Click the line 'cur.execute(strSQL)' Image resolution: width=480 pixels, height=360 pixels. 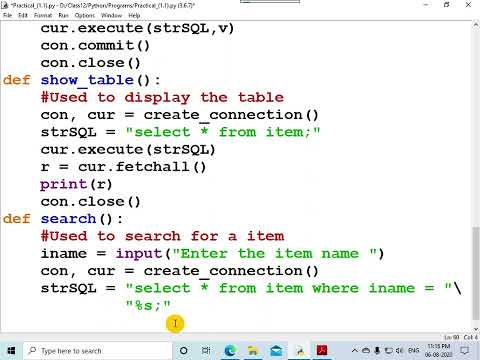pos(128,150)
